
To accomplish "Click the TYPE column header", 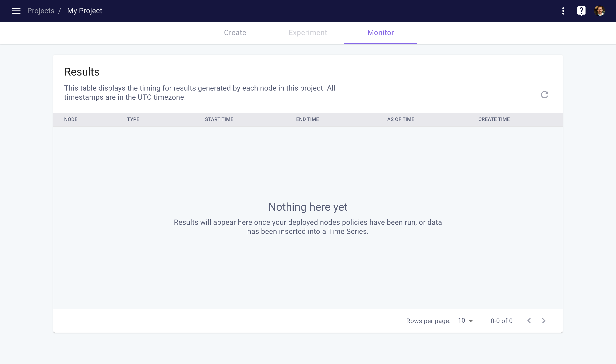I will coord(133,119).
